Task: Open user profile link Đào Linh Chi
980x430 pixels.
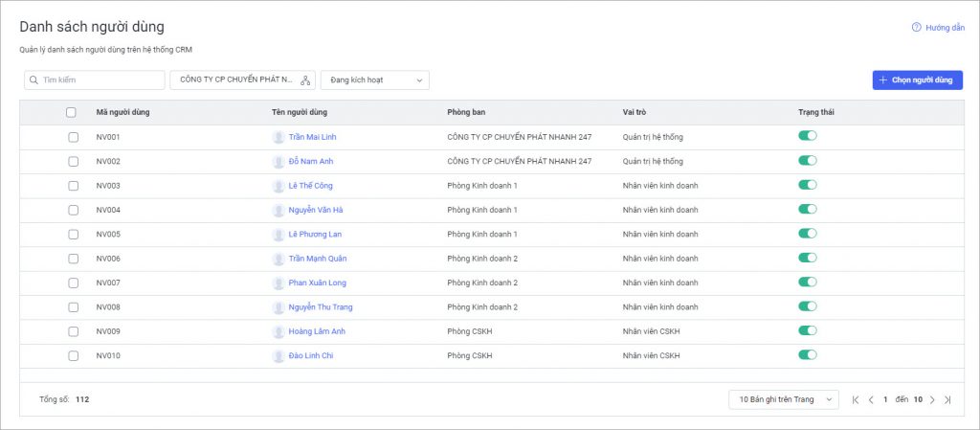Action: coord(311,355)
